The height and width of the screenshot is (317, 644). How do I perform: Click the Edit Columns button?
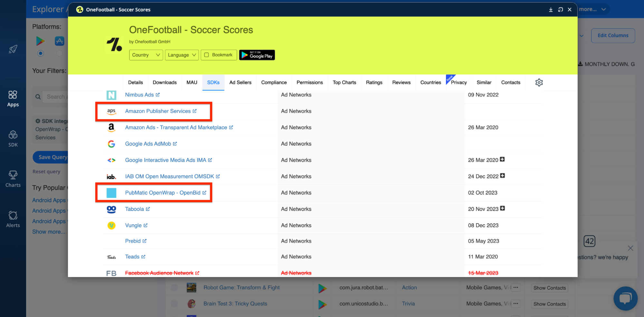[613, 35]
